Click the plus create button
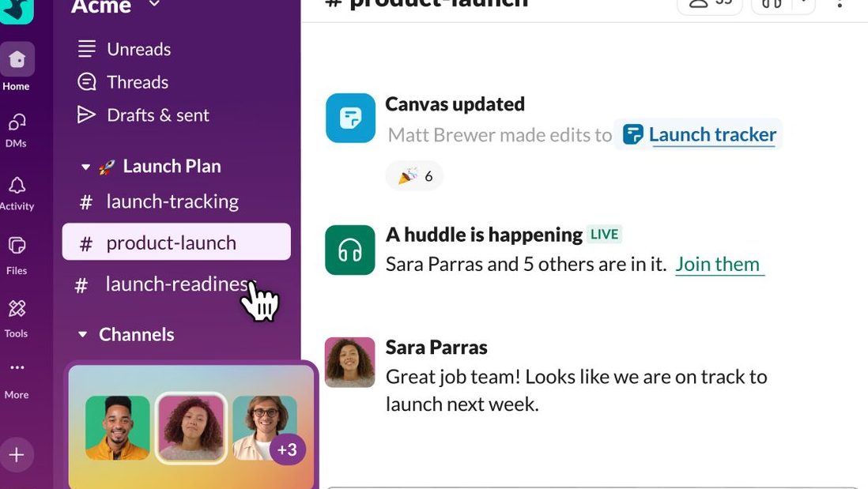 pos(17,455)
